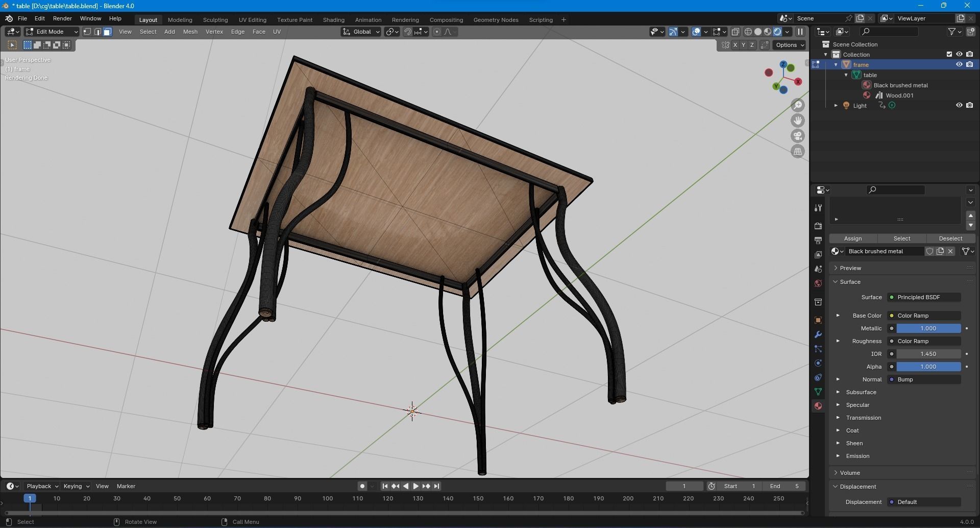
Task: Open Material properties tab
Action: click(x=818, y=406)
